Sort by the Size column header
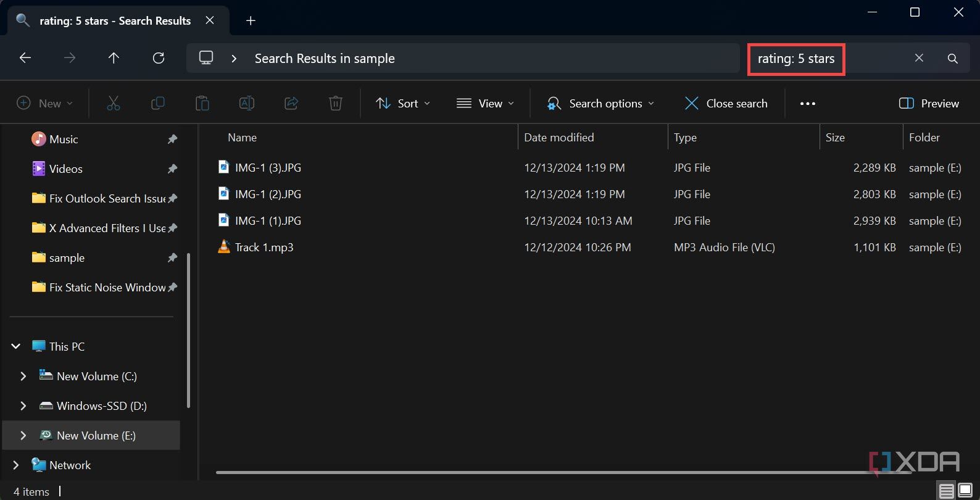The width and height of the screenshot is (980, 500). (862, 138)
